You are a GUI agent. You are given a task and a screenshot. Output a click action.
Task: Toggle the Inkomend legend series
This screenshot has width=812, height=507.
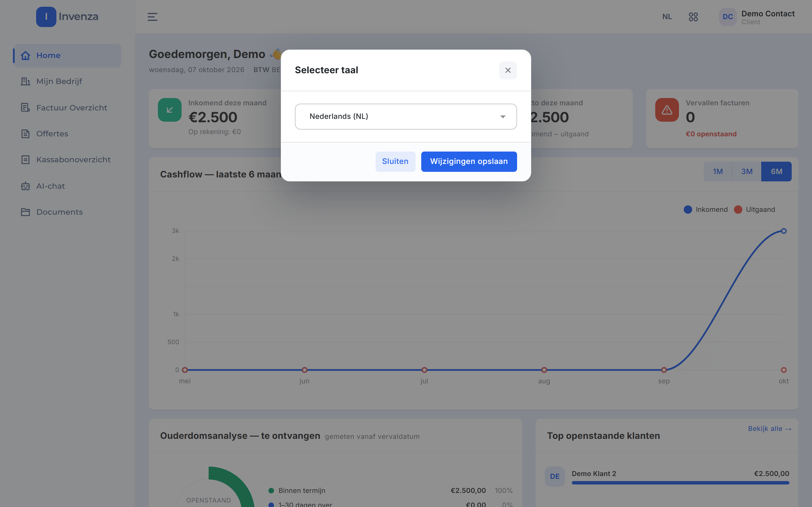tap(706, 210)
